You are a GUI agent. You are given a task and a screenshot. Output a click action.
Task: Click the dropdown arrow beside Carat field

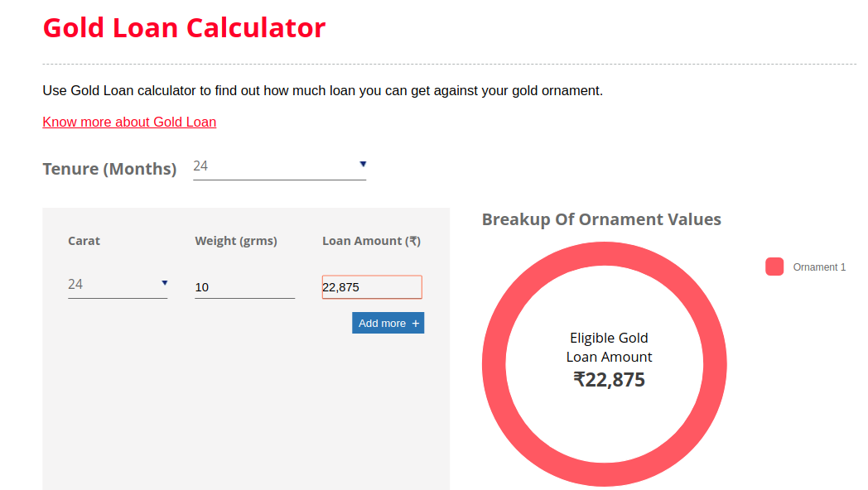(x=165, y=283)
